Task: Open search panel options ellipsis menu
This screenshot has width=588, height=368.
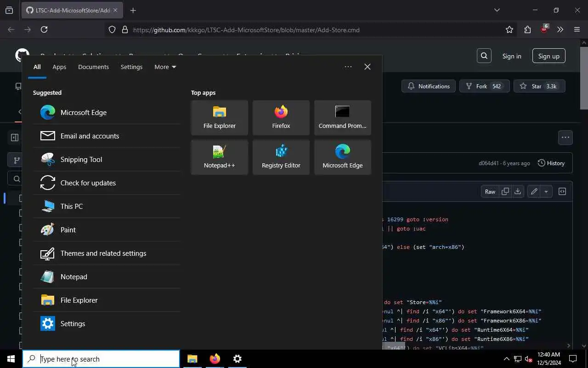Action: coord(348,67)
